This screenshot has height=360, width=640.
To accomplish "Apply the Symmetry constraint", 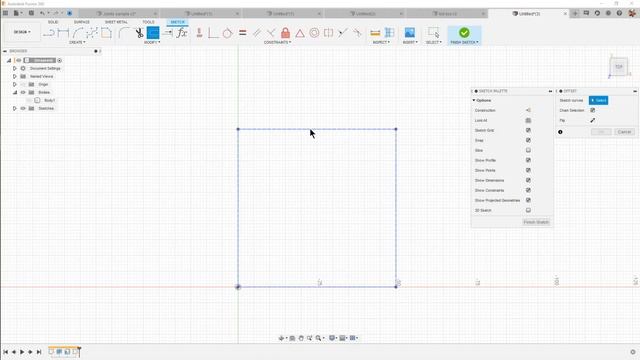I will click(x=328, y=33).
